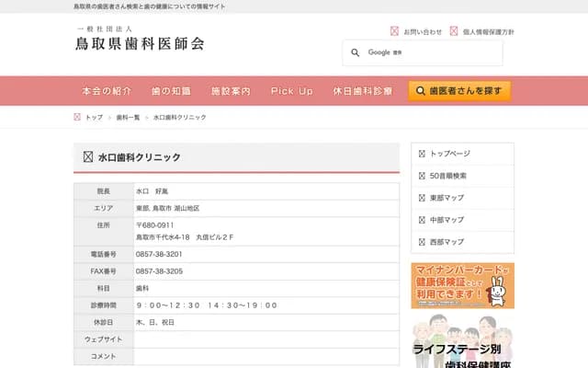Open the 本会の紹介 menu
Screen dimensions: 588x368
(x=107, y=91)
